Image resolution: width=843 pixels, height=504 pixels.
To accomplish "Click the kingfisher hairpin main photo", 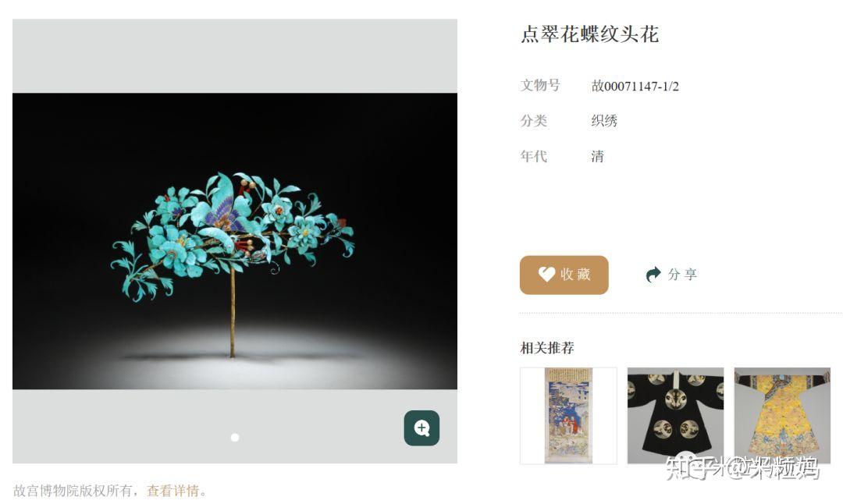I will tap(235, 241).
